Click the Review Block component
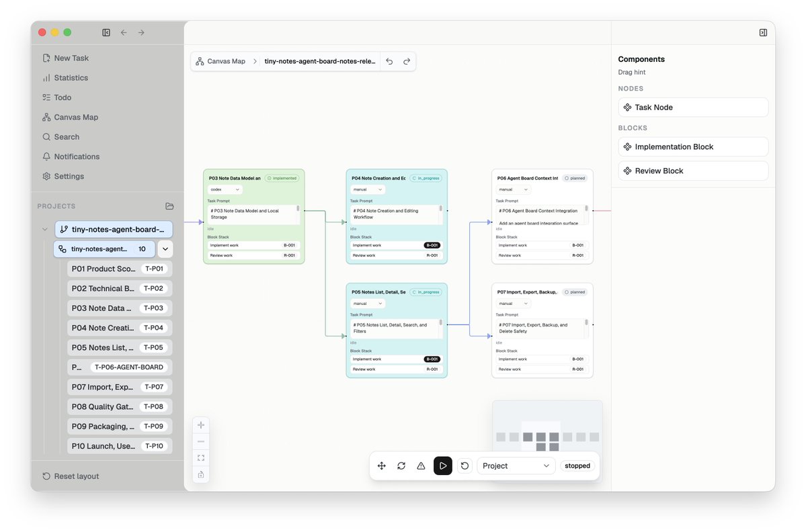This screenshot has width=806, height=532. coord(693,171)
